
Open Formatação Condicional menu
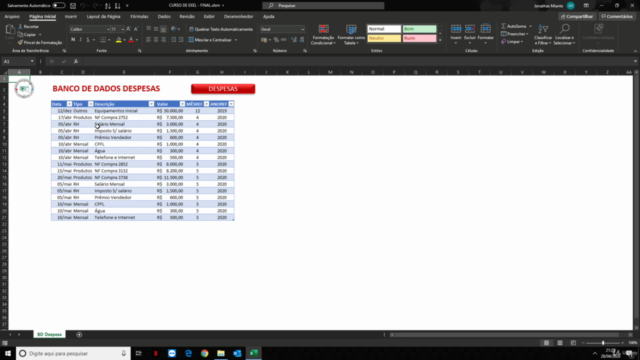(x=323, y=35)
